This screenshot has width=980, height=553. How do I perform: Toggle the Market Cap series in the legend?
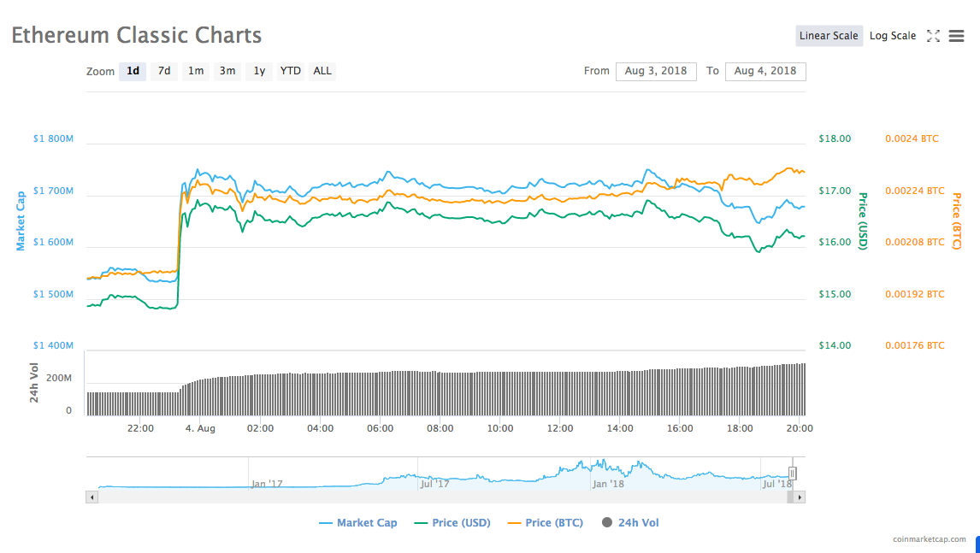point(359,522)
